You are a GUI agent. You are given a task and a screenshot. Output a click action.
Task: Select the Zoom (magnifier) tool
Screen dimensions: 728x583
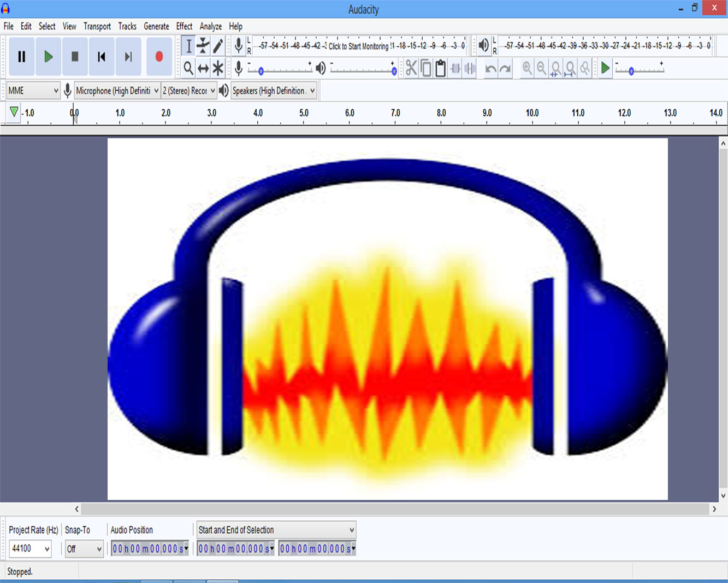(x=188, y=68)
